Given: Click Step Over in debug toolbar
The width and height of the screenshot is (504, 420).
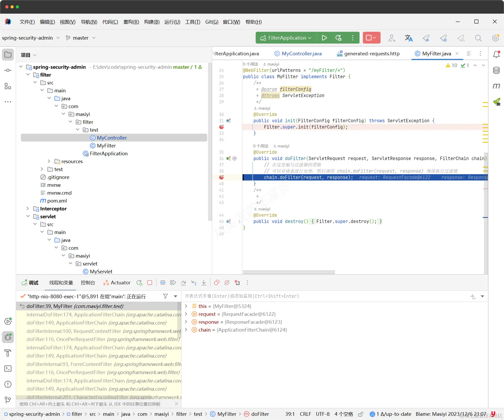Looking at the screenshot, I should 183,283.
